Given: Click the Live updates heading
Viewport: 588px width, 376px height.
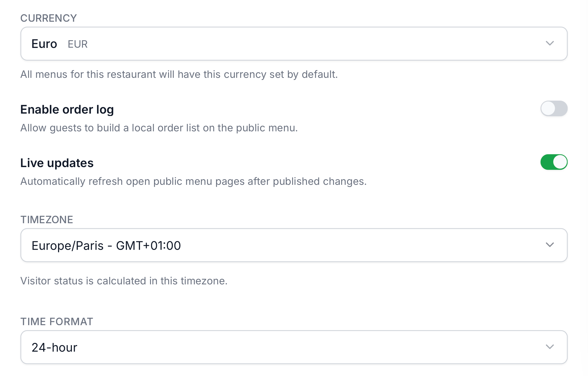Looking at the screenshot, I should coord(57,163).
